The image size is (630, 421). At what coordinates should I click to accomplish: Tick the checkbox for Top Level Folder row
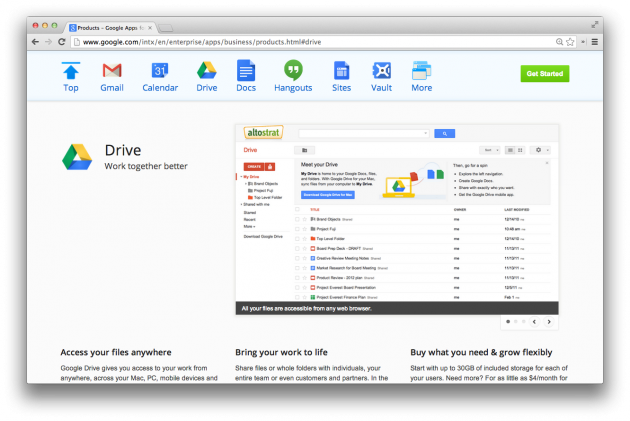point(297,239)
